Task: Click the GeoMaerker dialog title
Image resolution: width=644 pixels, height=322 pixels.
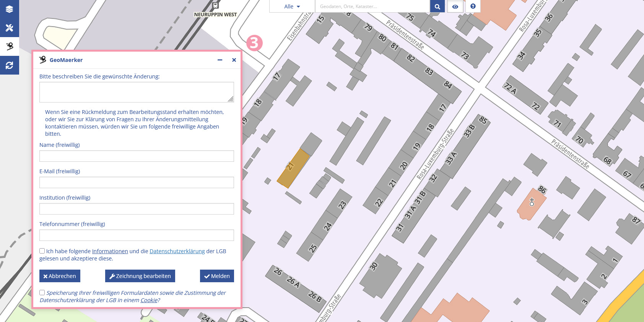Action: pyautogui.click(x=66, y=60)
